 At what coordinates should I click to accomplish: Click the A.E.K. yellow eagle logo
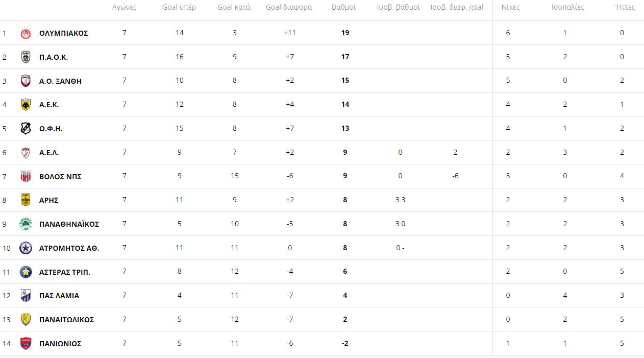26,105
